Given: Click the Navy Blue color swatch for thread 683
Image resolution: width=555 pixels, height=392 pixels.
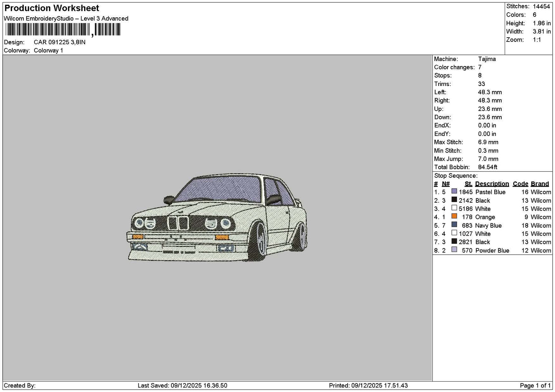Looking at the screenshot, I should [x=454, y=225].
